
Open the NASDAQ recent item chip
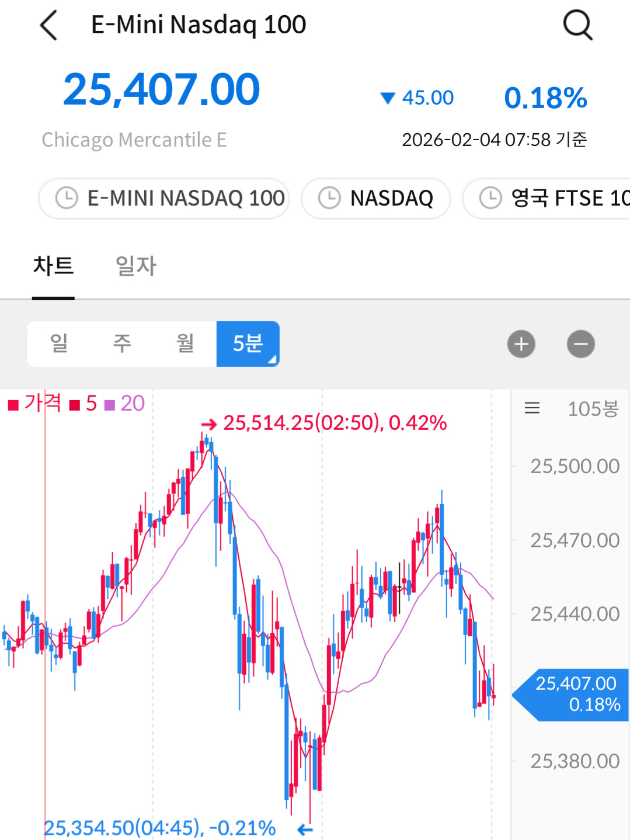tap(391, 198)
